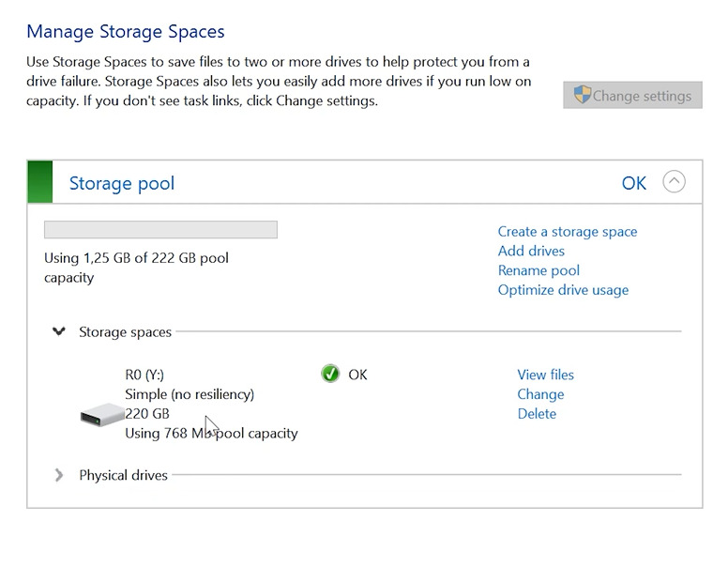The height and width of the screenshot is (567, 728).
Task: Click the Storage pool title
Action: click(x=122, y=183)
